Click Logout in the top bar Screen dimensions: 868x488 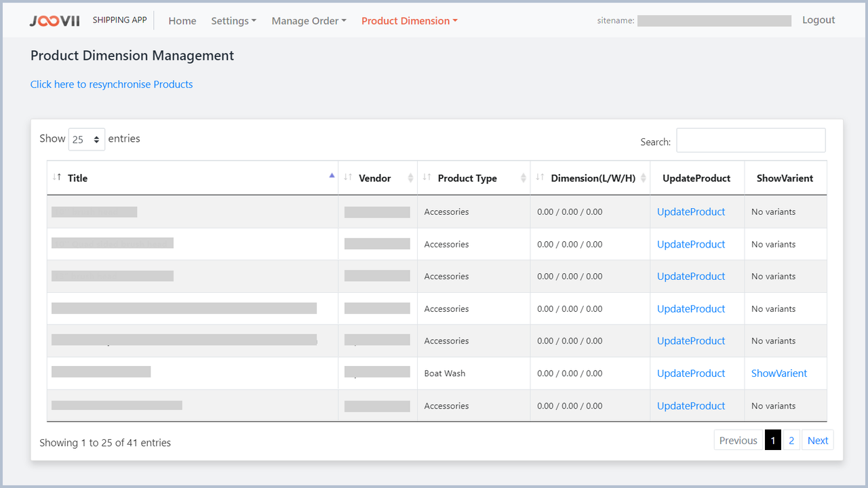pyautogui.click(x=818, y=20)
